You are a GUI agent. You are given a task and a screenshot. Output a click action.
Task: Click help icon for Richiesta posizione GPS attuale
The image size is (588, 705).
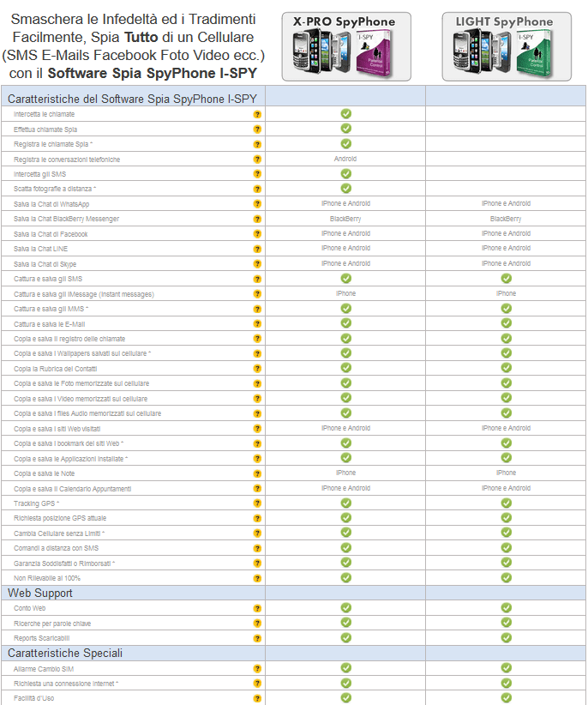257,518
